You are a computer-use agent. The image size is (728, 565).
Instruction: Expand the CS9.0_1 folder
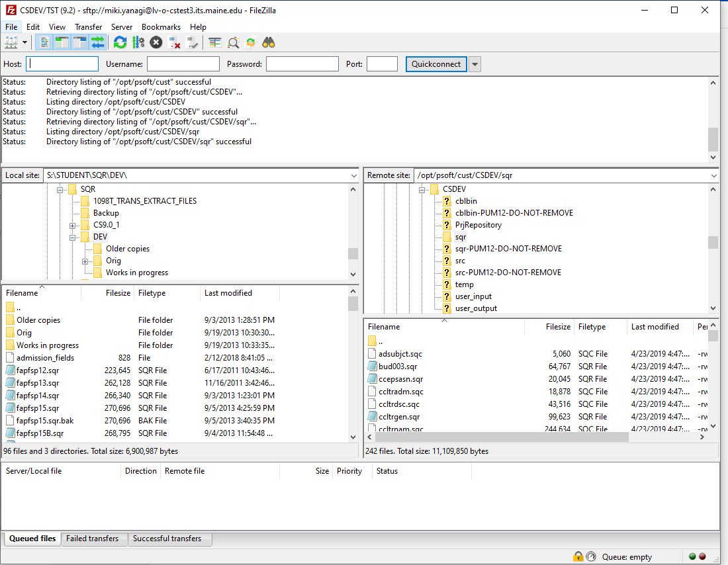(x=72, y=226)
